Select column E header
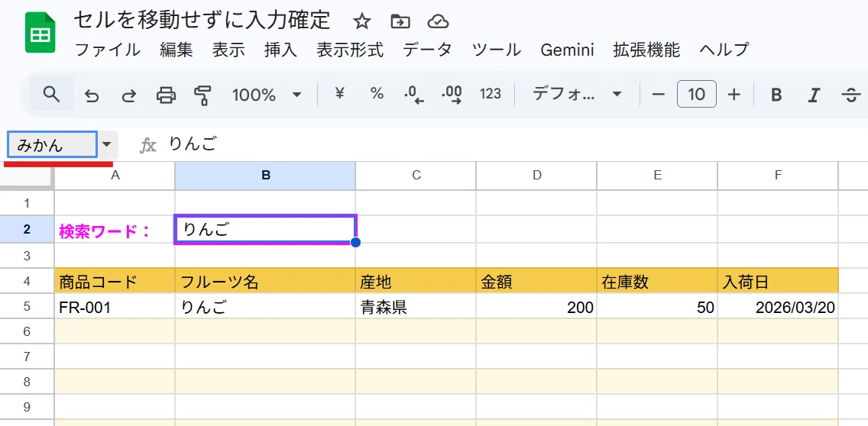 click(x=657, y=176)
